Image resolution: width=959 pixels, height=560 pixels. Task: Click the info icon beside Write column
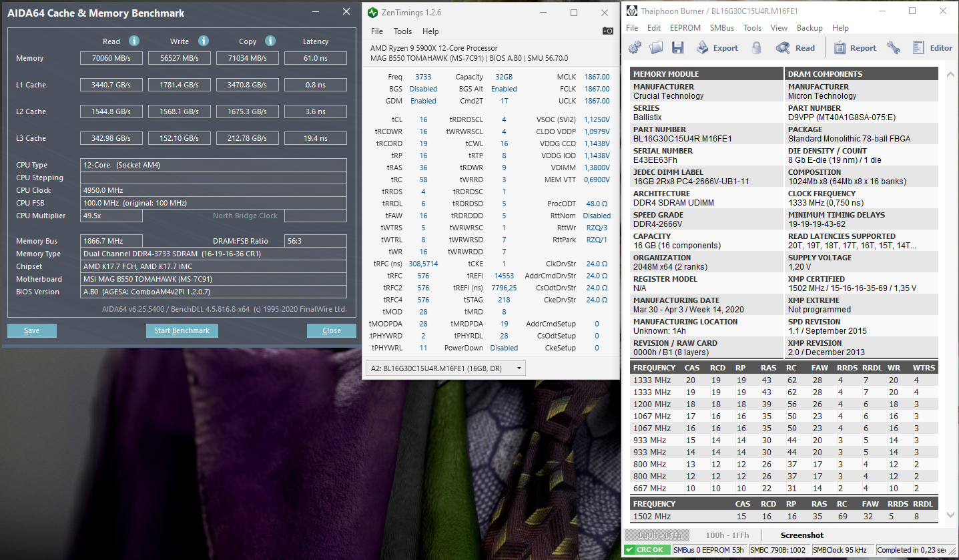click(204, 41)
